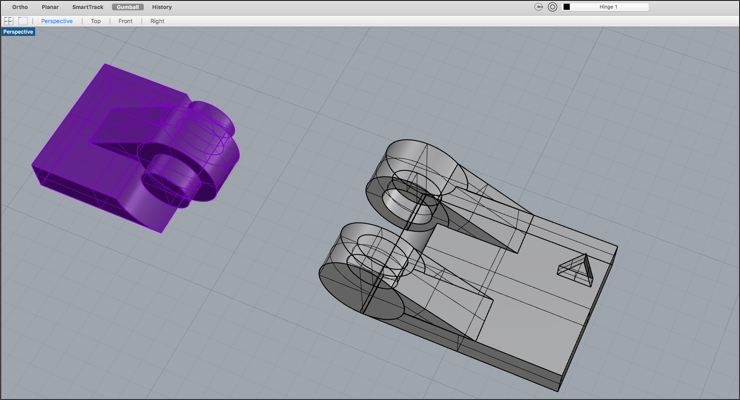
Task: Select the Perspective viewport tab
Action: tap(57, 21)
